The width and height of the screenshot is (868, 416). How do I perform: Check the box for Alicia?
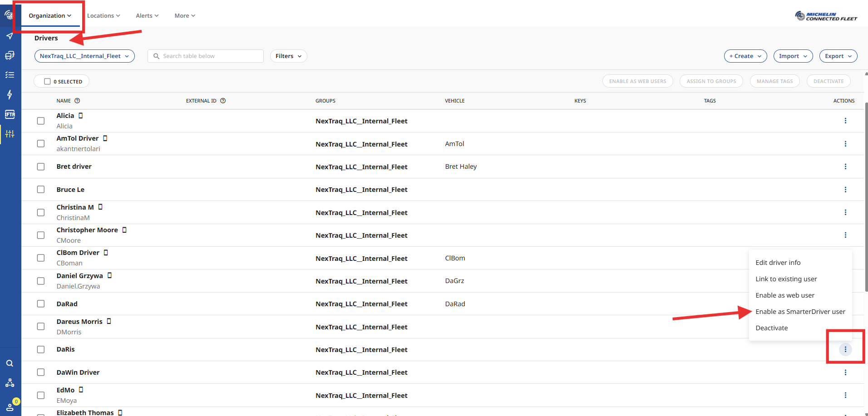tap(41, 121)
